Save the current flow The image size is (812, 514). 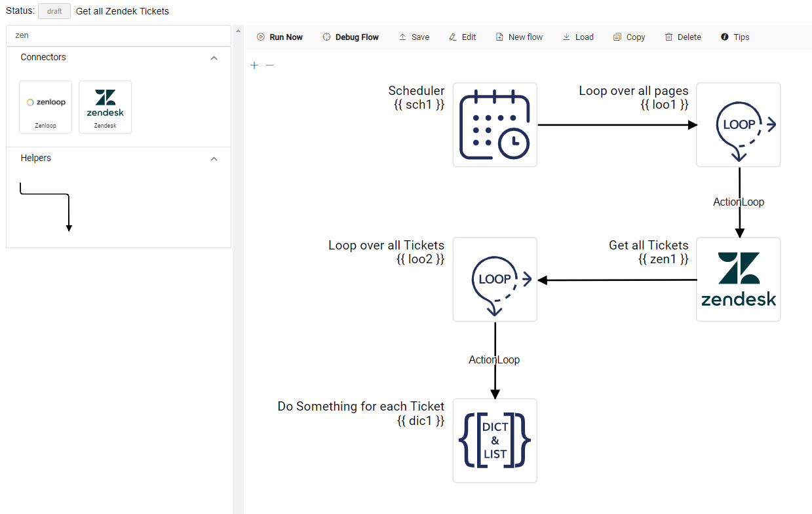414,37
